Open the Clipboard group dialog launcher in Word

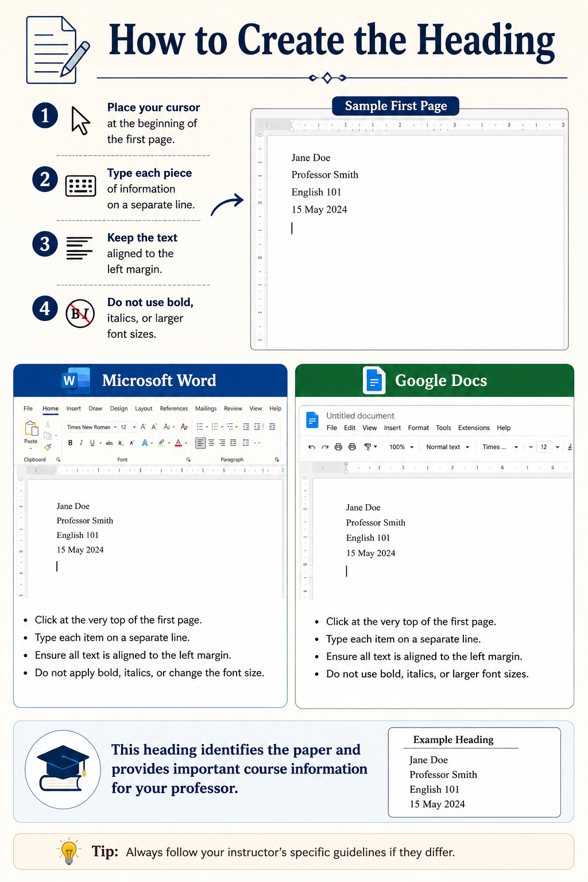pos(58,460)
